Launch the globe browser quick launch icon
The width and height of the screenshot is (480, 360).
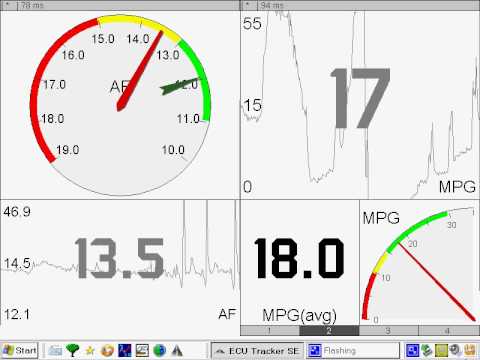pos(160,351)
